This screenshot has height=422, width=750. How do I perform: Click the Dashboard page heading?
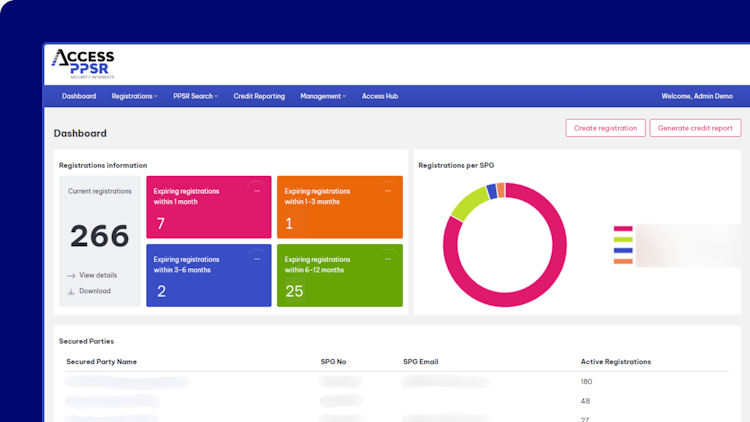pyautogui.click(x=80, y=133)
